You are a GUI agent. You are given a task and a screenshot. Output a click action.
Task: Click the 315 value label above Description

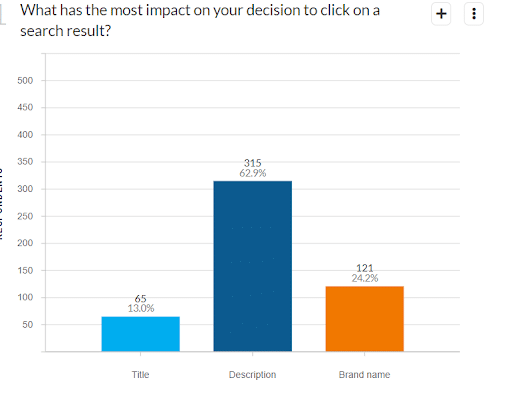(252, 163)
